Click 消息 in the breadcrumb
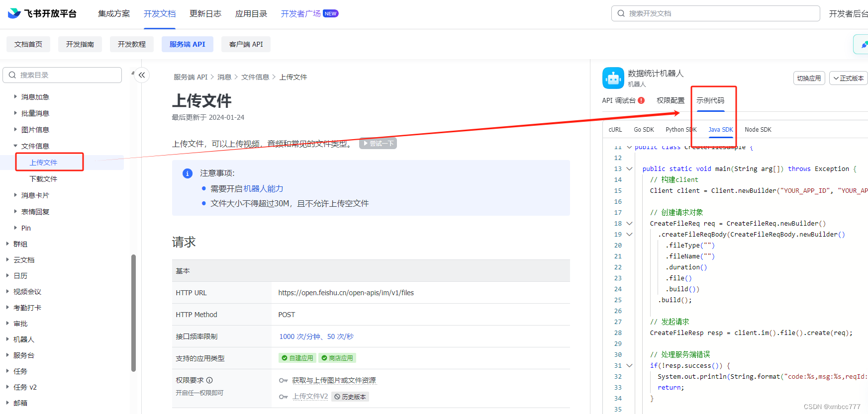Image resolution: width=868 pixels, height=414 pixels. click(x=224, y=77)
